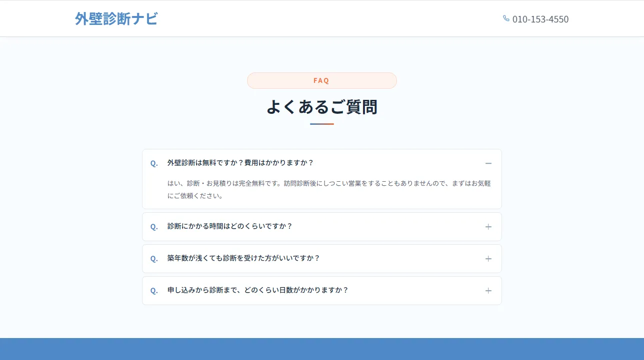Click the Q. mark beside 申し込みから診断まで
This screenshot has height=360, width=644.
click(x=154, y=291)
